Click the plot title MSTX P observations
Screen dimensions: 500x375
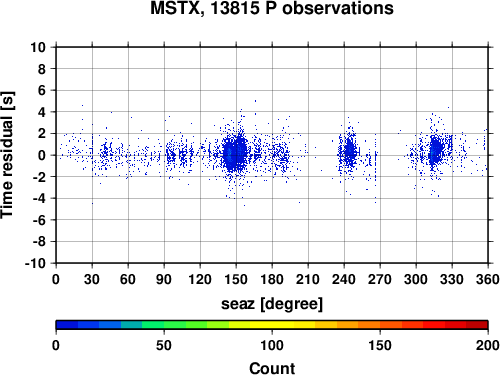272,8
